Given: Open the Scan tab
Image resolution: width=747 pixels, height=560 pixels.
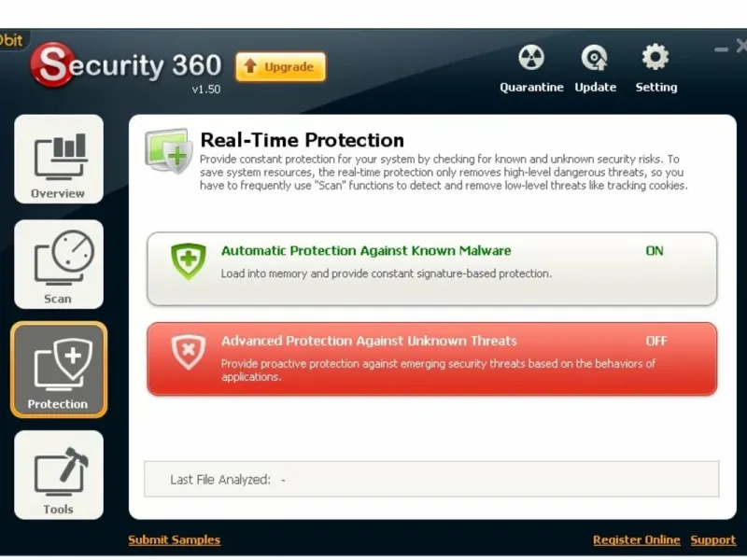Looking at the screenshot, I should point(58,265).
